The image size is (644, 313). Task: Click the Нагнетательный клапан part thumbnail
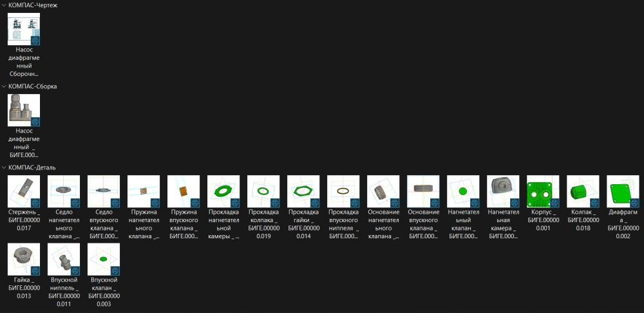pos(463,191)
